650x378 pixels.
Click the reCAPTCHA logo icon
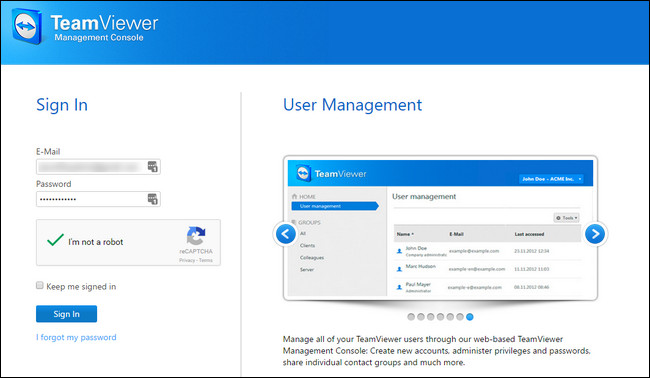196,236
